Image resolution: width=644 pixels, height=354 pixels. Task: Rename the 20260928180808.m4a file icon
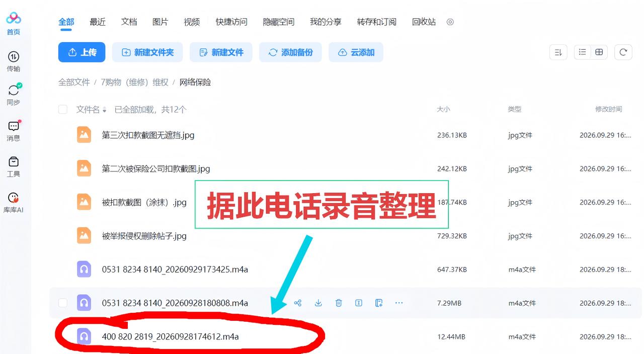coord(359,303)
